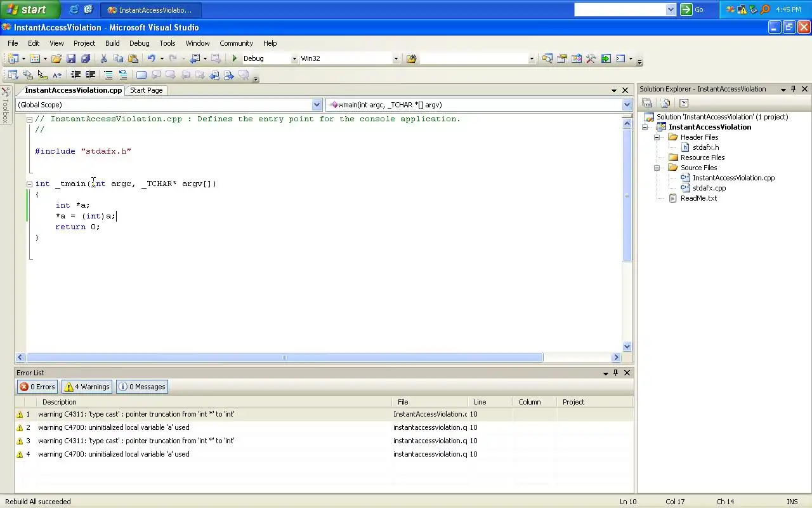The image size is (812, 508).
Task: Click the Display Object Member List icon
Action: pos(13,75)
